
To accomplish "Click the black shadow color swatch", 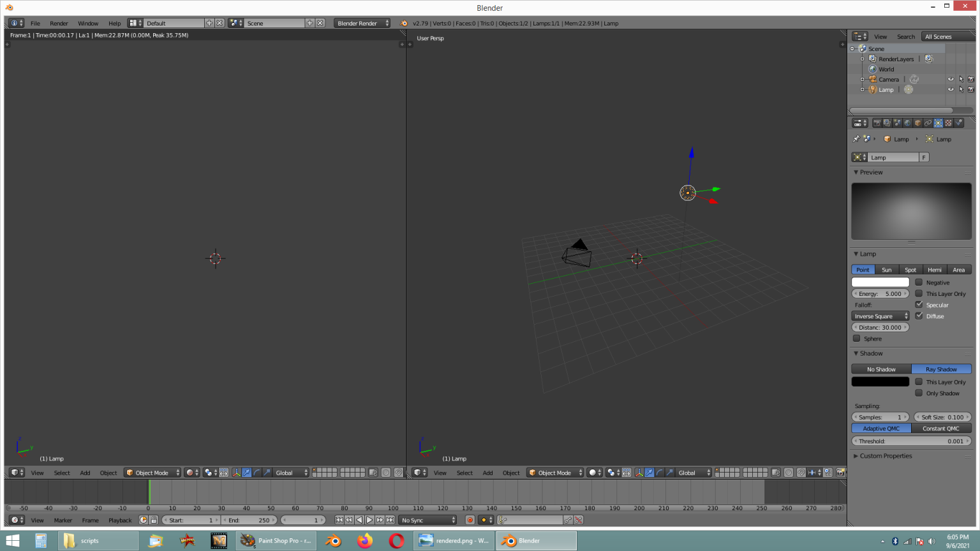I will pyautogui.click(x=880, y=381).
